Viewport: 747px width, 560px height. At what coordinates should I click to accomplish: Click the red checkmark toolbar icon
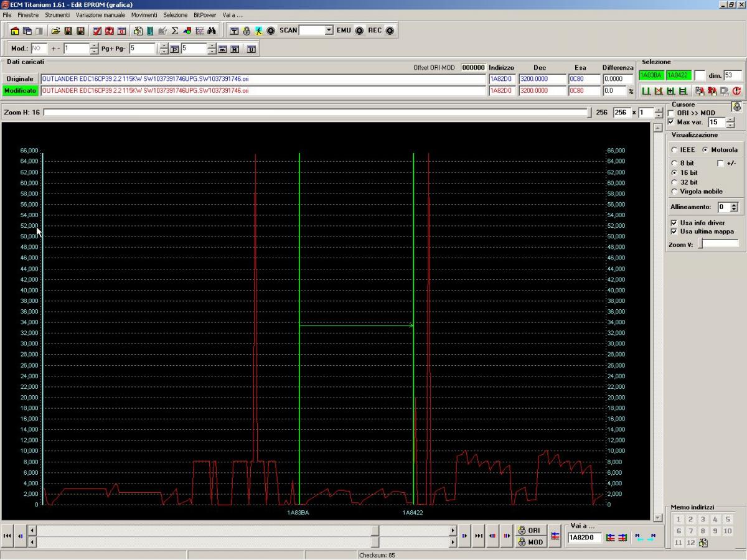[x=97, y=30]
